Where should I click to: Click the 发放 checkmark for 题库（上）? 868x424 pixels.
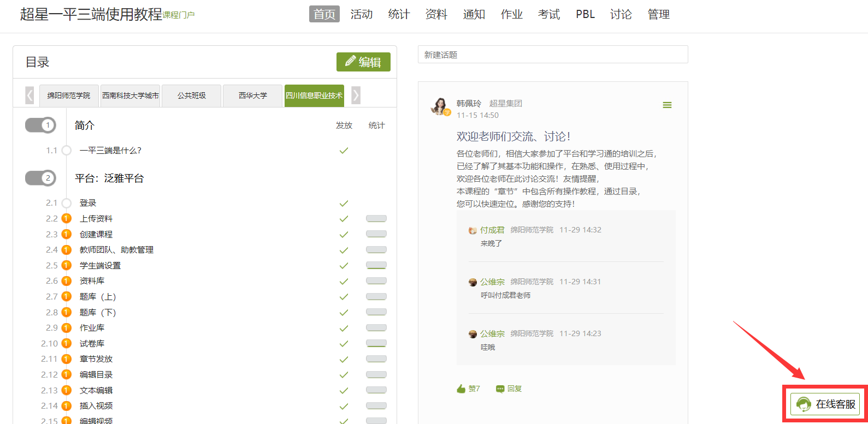[x=344, y=297]
